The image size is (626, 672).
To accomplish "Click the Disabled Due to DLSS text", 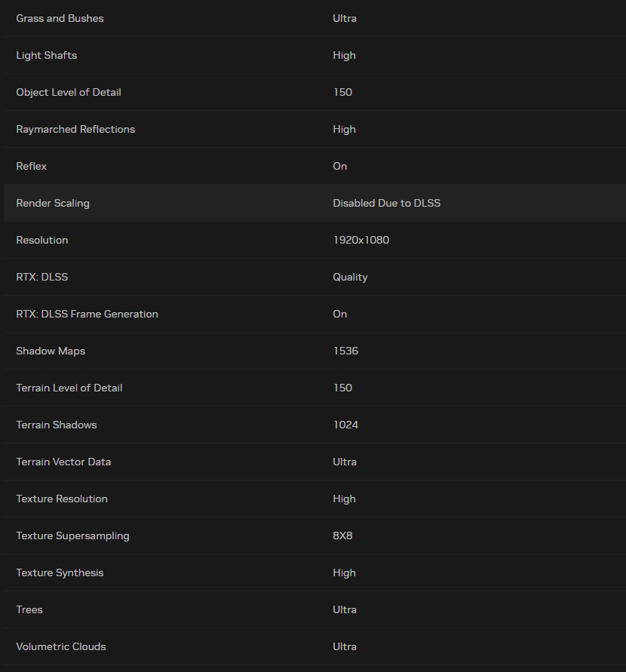I will (x=386, y=203).
